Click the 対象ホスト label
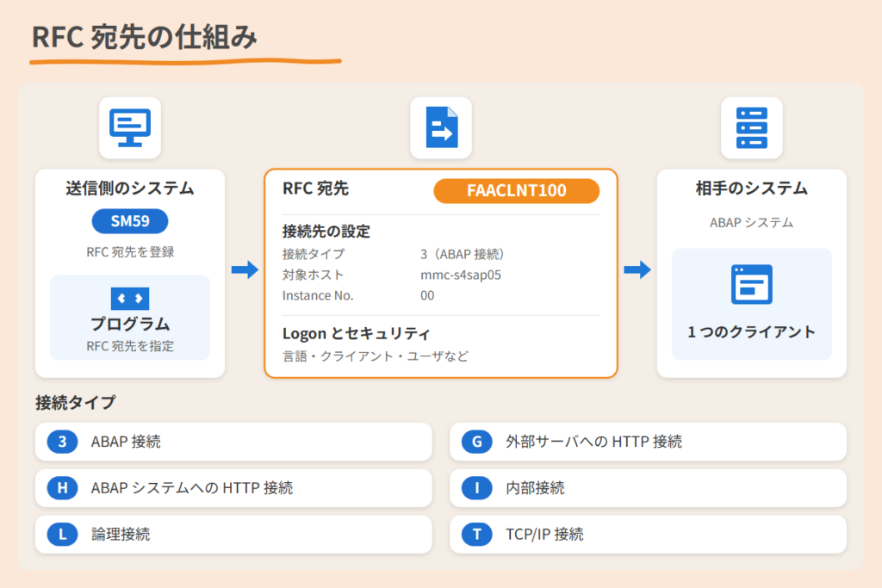 [x=313, y=275]
